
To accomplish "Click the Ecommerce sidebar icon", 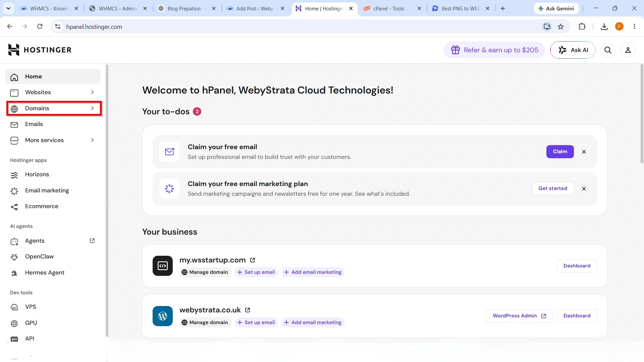I will coord(14,207).
